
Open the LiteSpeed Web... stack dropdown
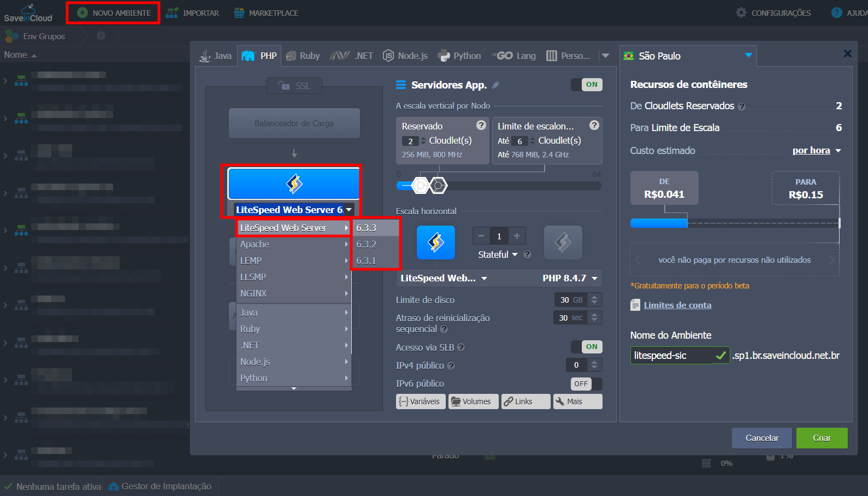point(444,278)
